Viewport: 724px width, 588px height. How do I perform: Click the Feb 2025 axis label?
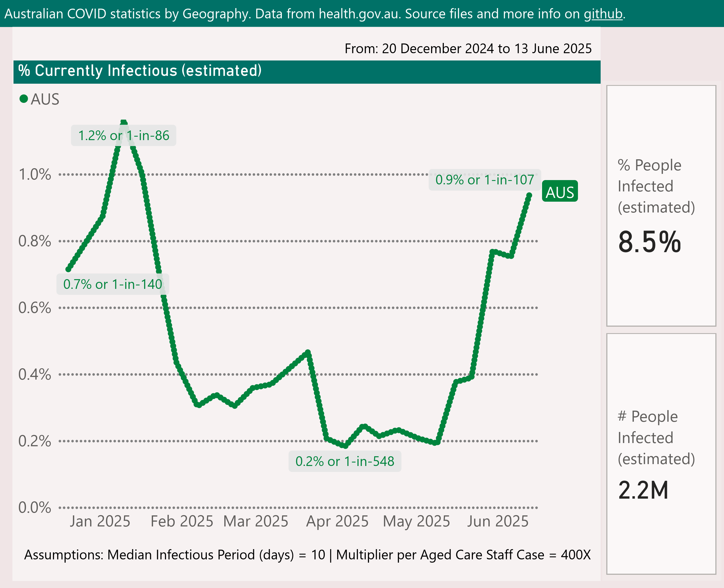(x=182, y=522)
